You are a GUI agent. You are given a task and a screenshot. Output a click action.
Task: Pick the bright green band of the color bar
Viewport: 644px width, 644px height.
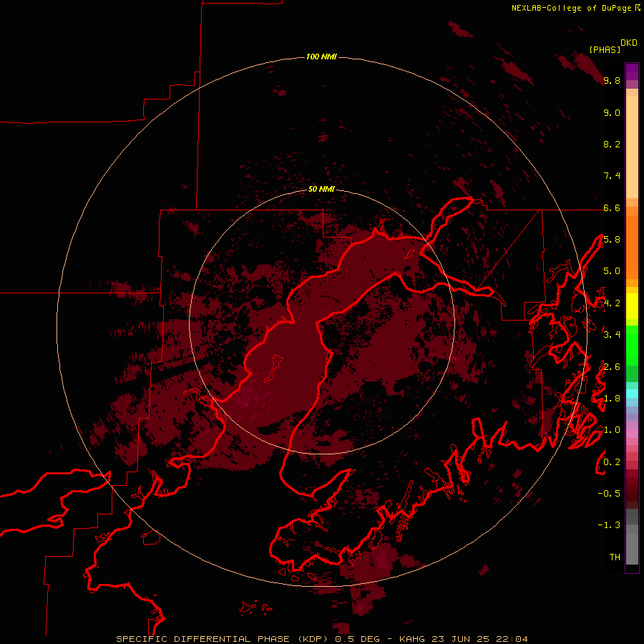tap(632, 345)
